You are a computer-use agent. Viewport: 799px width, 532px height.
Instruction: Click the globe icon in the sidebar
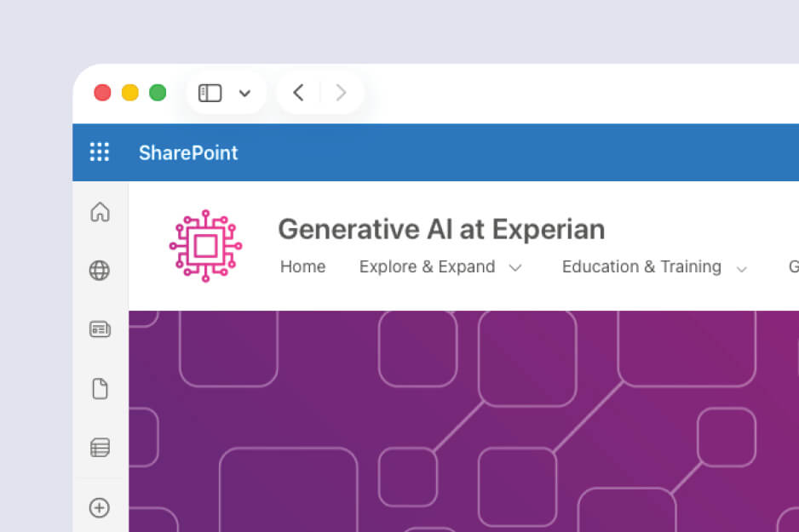(x=100, y=271)
